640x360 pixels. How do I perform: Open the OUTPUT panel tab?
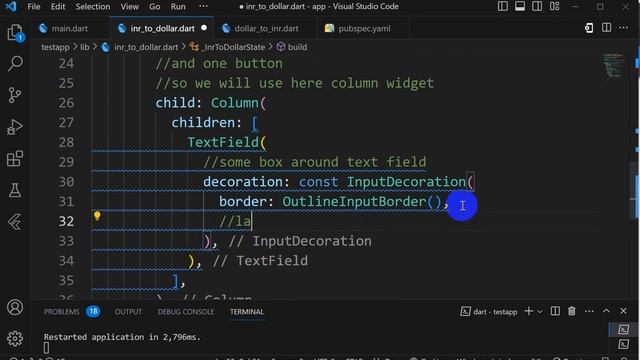(128, 311)
